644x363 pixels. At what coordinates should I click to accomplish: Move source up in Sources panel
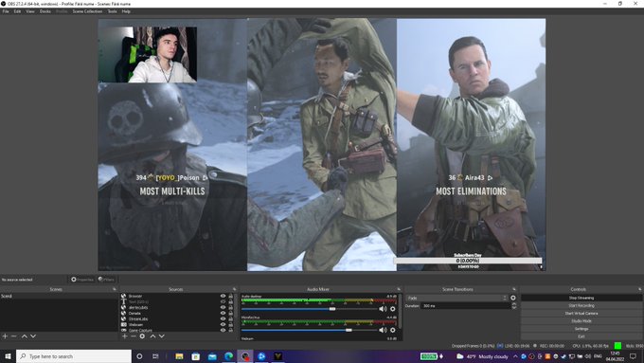[x=152, y=336]
